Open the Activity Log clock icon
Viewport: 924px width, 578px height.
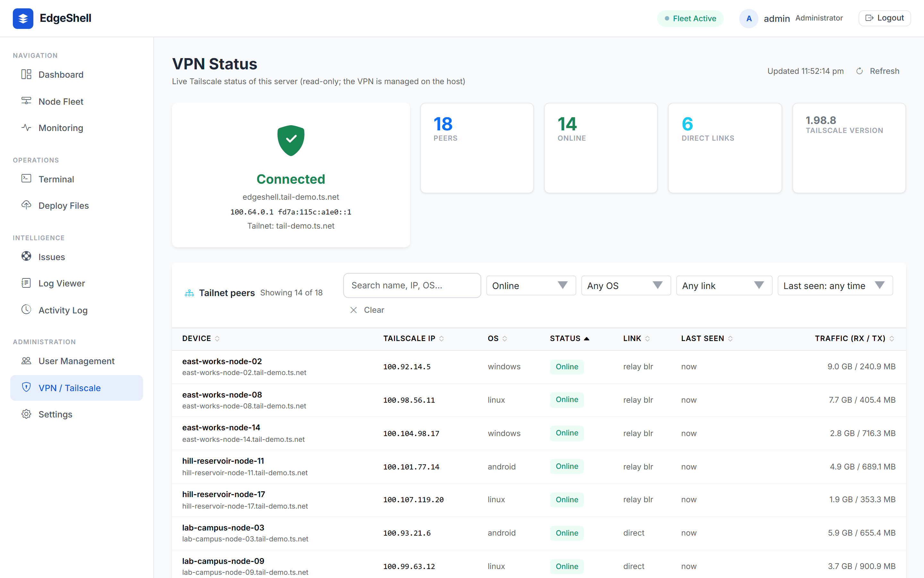pyautogui.click(x=26, y=310)
